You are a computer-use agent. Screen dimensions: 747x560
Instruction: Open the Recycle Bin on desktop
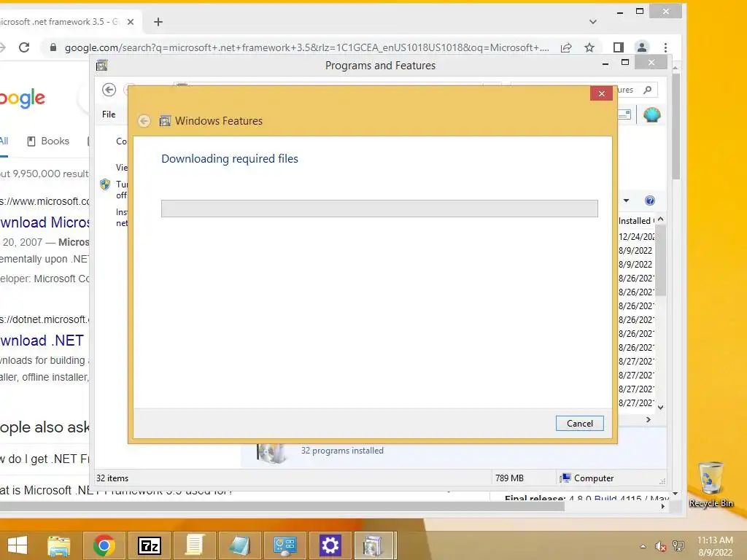(x=711, y=484)
